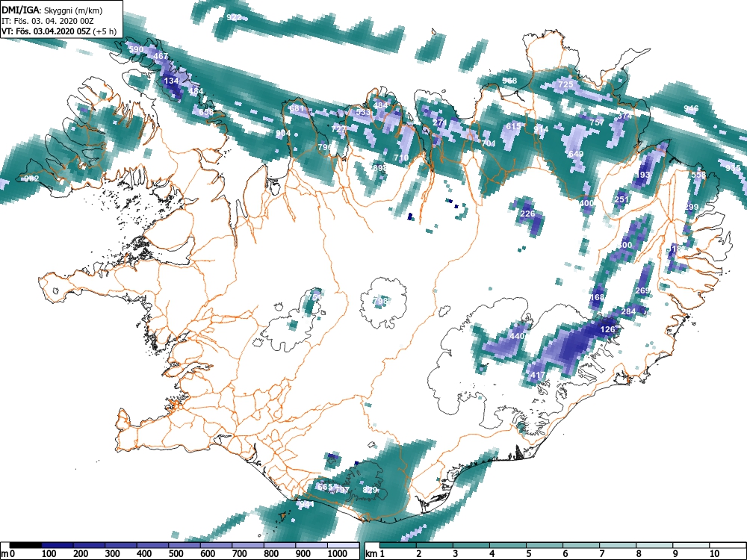Click the map value 193
Screen dimensions: 747x560
pos(642,175)
